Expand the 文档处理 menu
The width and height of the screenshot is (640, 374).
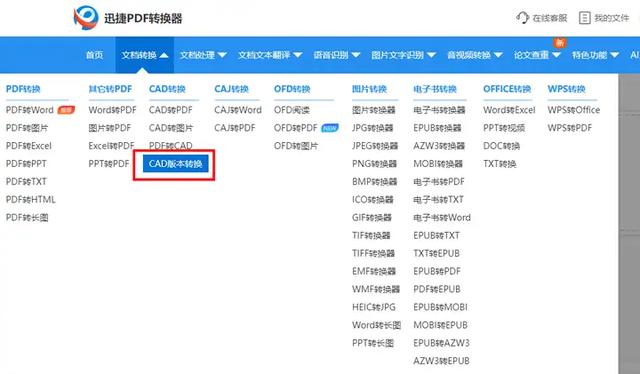pos(203,55)
